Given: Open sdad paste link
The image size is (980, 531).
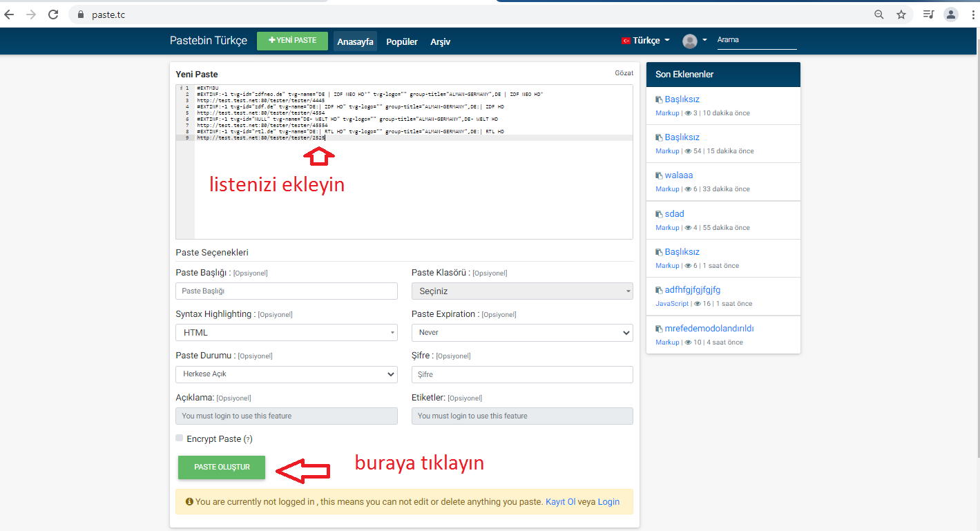Looking at the screenshot, I should click(x=675, y=214).
